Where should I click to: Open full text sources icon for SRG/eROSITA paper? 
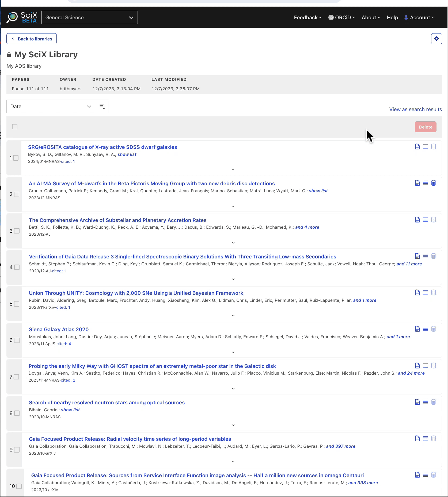click(417, 147)
